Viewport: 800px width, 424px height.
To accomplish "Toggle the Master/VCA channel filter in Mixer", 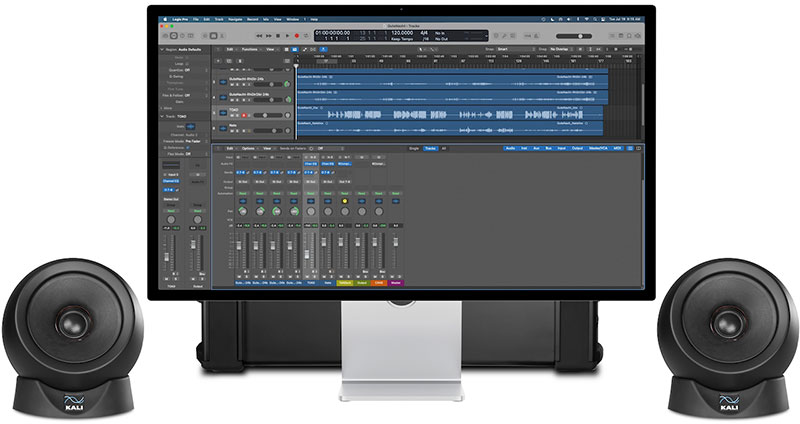I will (x=598, y=148).
